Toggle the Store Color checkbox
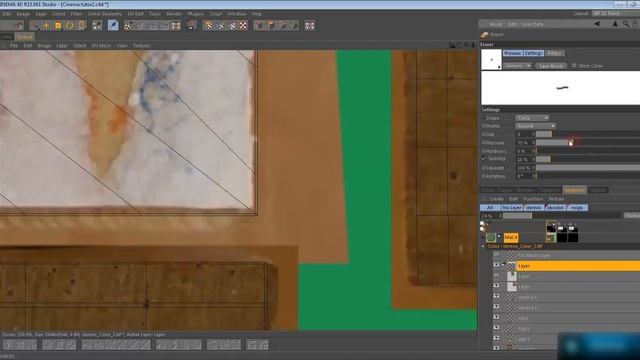640x360 pixels. tap(574, 65)
